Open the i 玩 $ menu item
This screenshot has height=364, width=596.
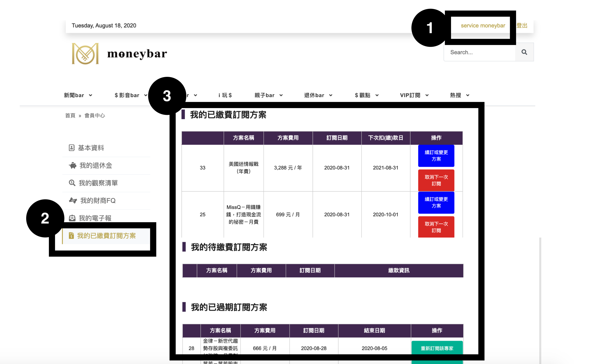coord(225,95)
